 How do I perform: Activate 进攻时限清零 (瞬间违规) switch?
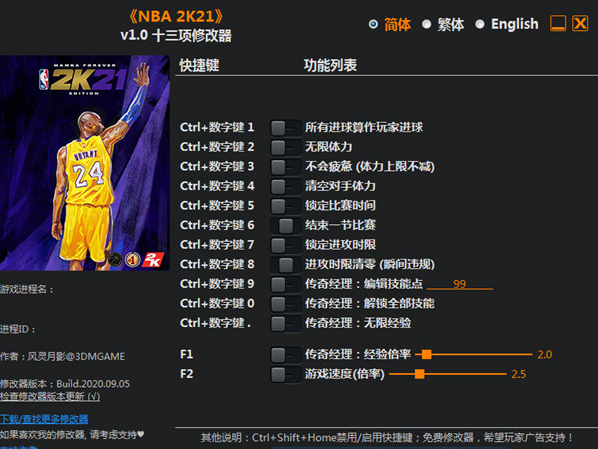point(285,265)
